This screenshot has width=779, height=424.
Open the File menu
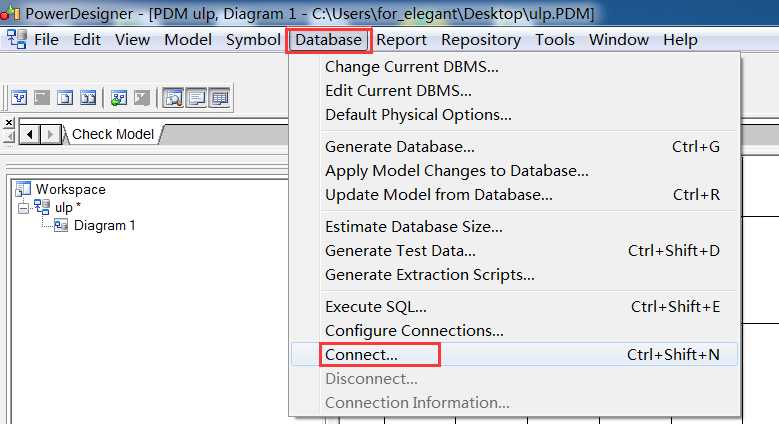click(x=46, y=40)
